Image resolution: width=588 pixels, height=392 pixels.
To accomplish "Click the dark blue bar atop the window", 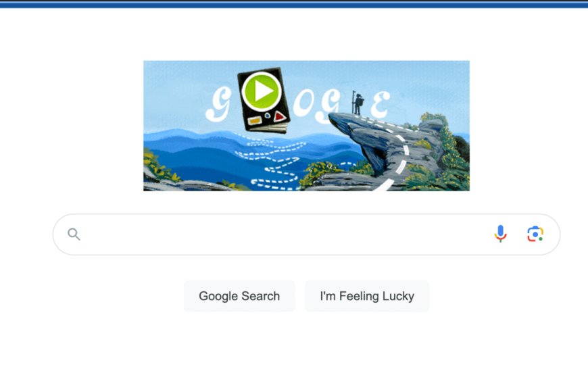I will click(x=294, y=5).
